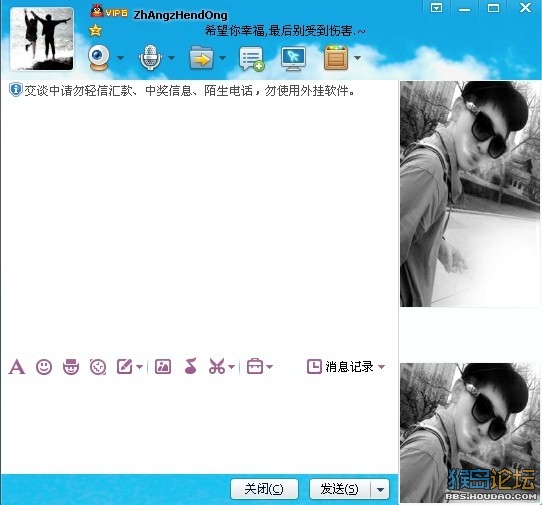Image resolution: width=542 pixels, height=505 pixels.
Task: Open font settings letter A icon
Action: click(x=17, y=367)
